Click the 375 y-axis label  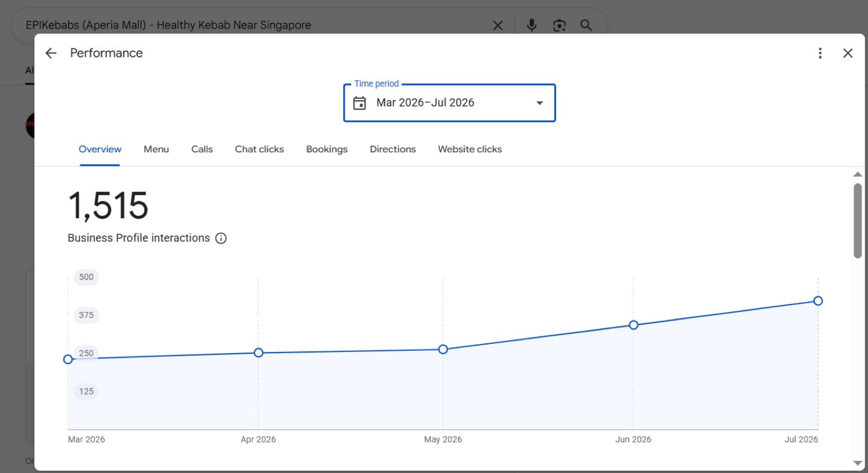[86, 315]
